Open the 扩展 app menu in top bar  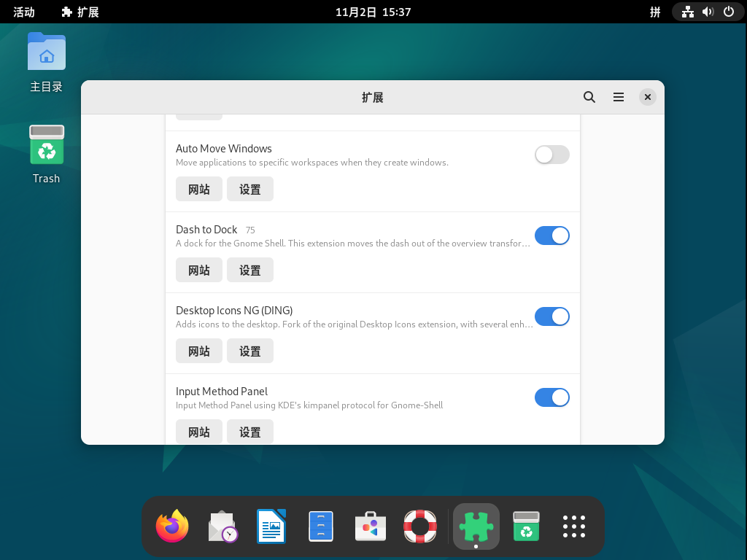coord(80,12)
